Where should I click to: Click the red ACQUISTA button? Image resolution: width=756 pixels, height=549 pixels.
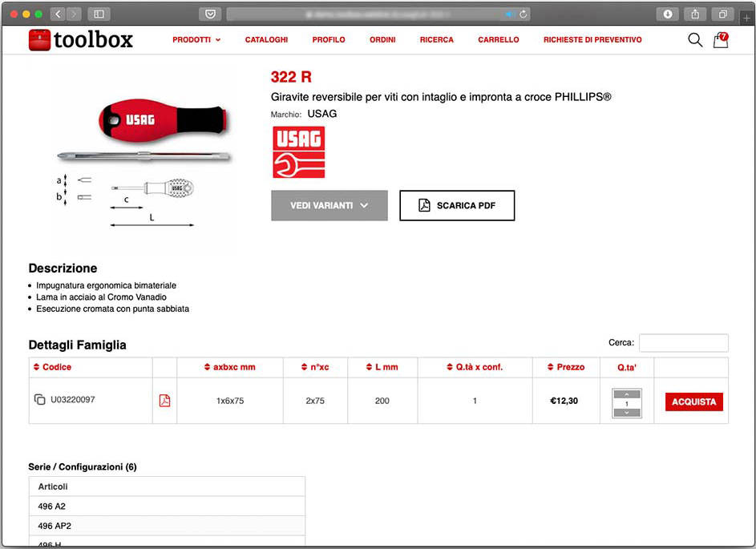tap(693, 402)
